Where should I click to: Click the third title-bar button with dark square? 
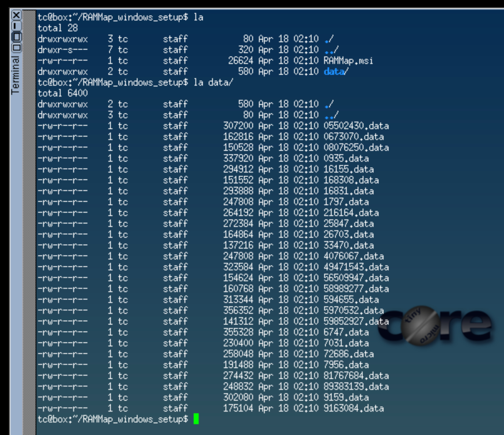point(16,37)
